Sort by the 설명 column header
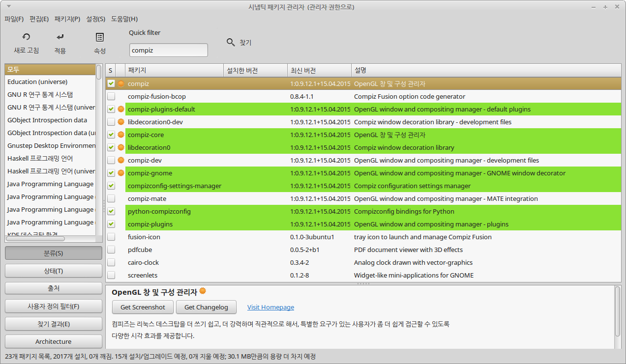 (486, 71)
